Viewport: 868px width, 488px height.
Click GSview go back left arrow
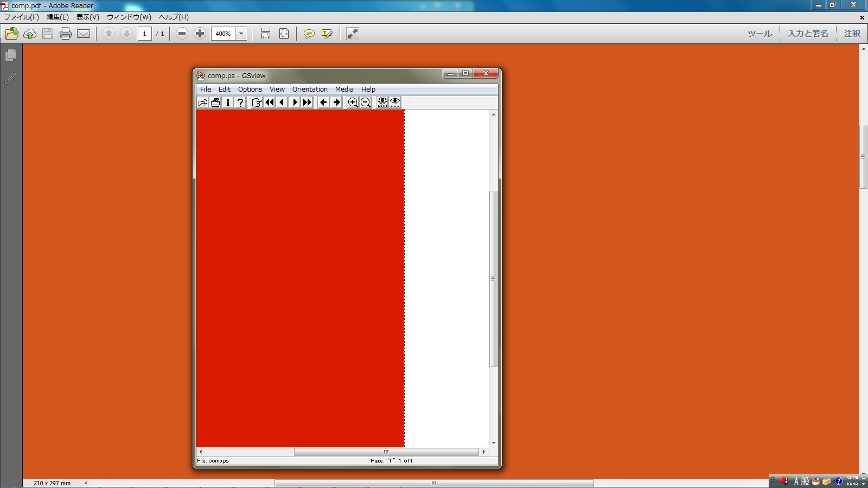[x=324, y=102]
